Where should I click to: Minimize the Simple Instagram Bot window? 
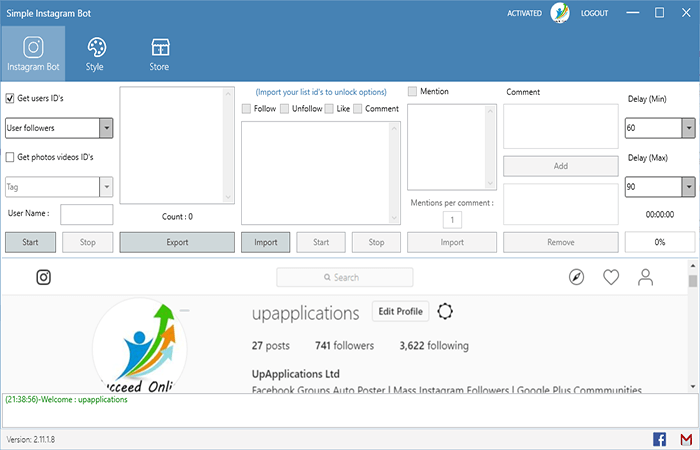click(x=633, y=12)
